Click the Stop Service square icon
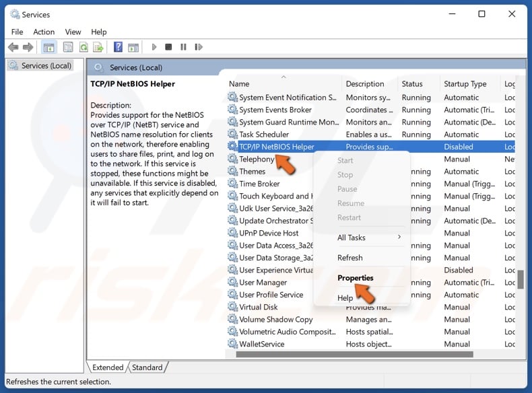 pos(168,47)
